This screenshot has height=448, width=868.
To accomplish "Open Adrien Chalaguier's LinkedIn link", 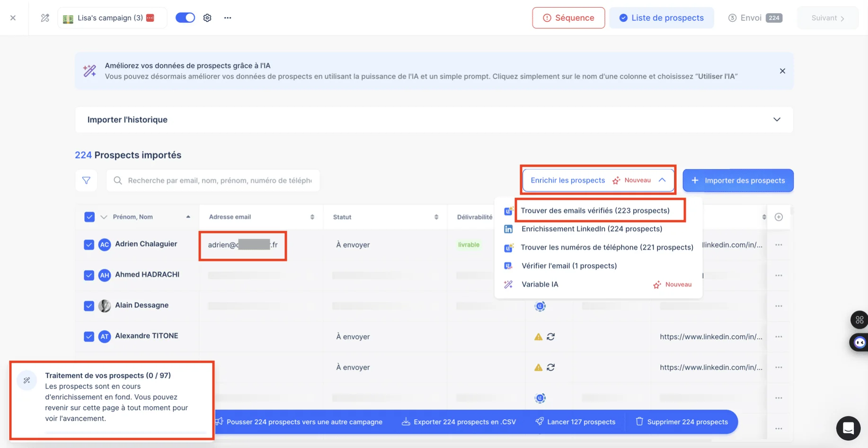I will pyautogui.click(x=733, y=245).
